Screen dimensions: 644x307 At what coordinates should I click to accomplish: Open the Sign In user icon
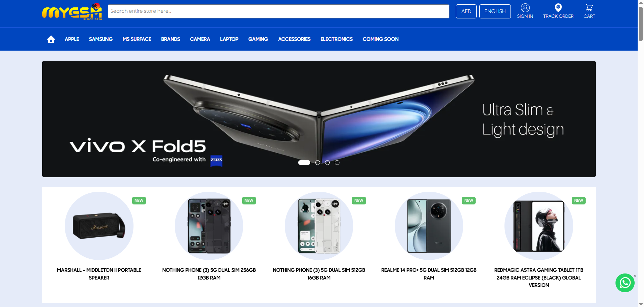pos(525,8)
